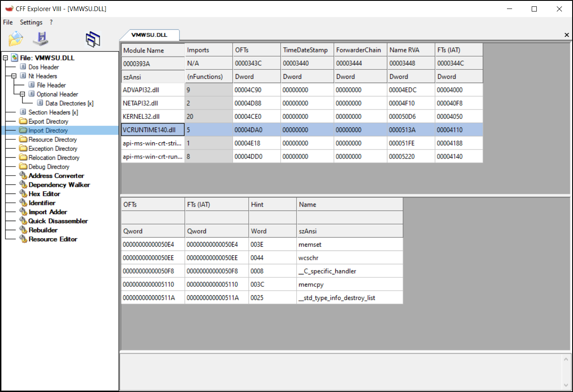Click the bottom pane scrollbar down arrow

coord(566,385)
